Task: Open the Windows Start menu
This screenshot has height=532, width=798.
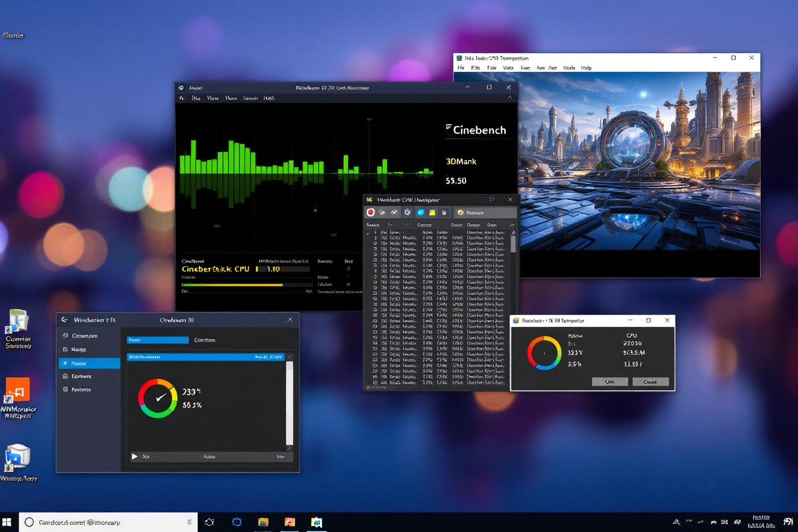Action: click(7, 522)
